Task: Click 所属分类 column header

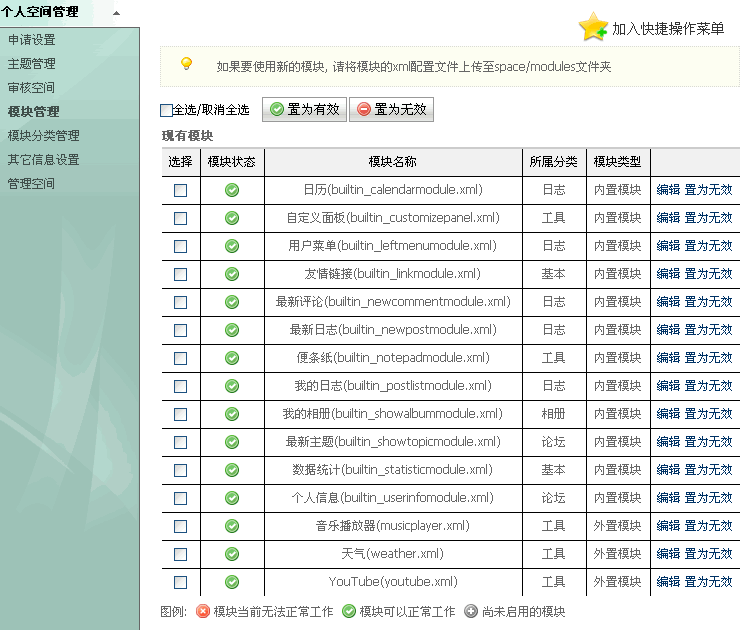Action: pyautogui.click(x=554, y=162)
